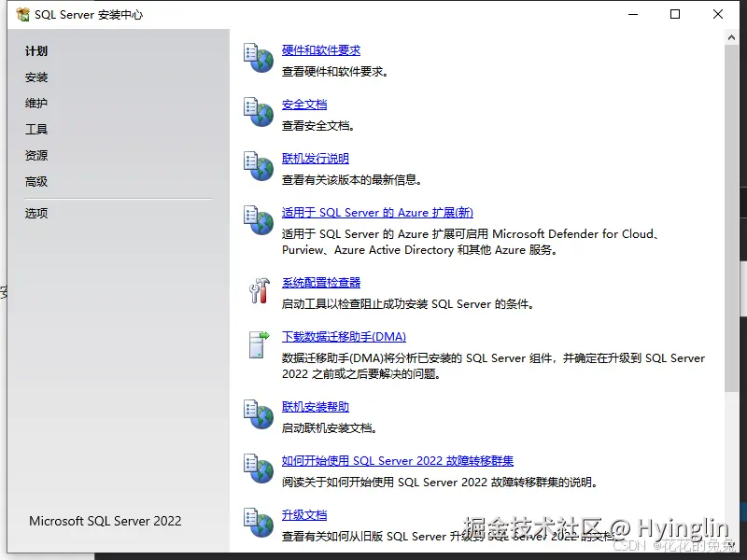Click the globe icon beside 联机安装帮助

click(x=259, y=414)
